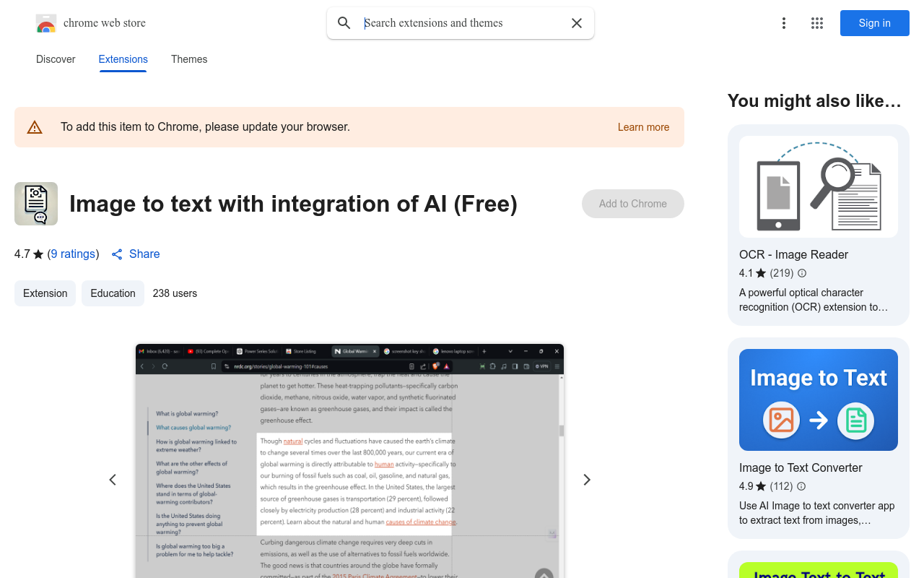
Task: Click in the Search extensions and themes field
Action: point(462,23)
